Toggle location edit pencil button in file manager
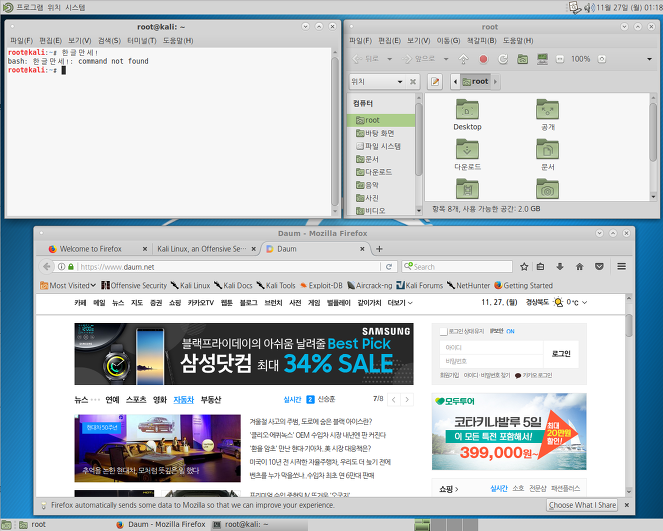This screenshot has height=531, width=663. (435, 82)
